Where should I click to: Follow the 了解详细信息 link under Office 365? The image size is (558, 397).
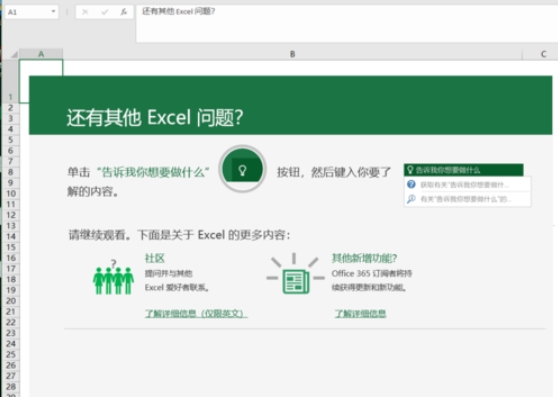pyautogui.click(x=360, y=313)
